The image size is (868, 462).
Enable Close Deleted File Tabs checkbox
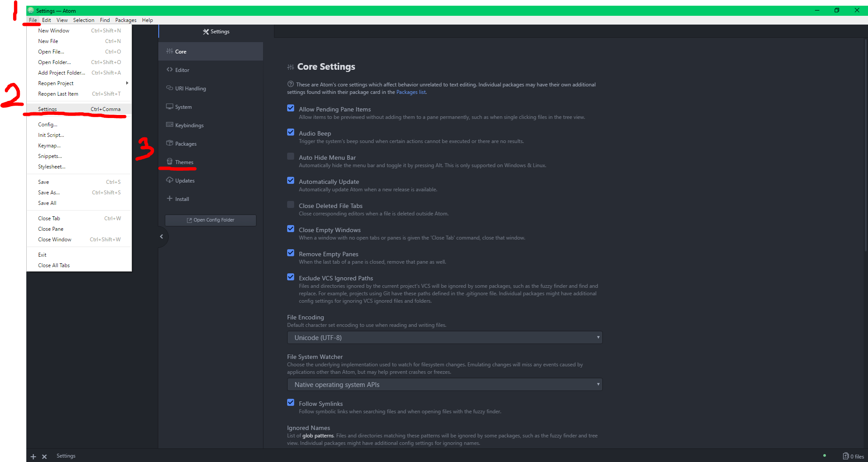[x=291, y=205]
